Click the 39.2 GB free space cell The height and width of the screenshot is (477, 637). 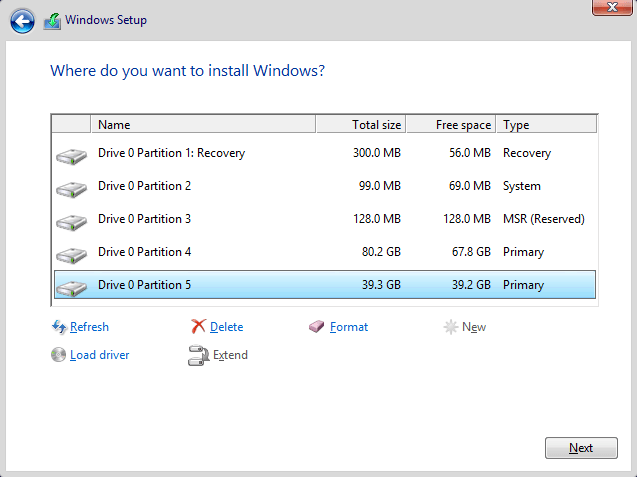(x=471, y=284)
